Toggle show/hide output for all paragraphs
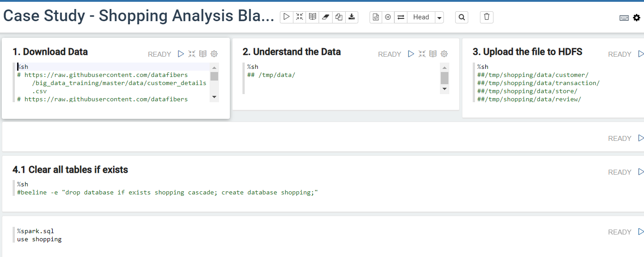Viewport: 644px width, 257px height. click(x=312, y=17)
